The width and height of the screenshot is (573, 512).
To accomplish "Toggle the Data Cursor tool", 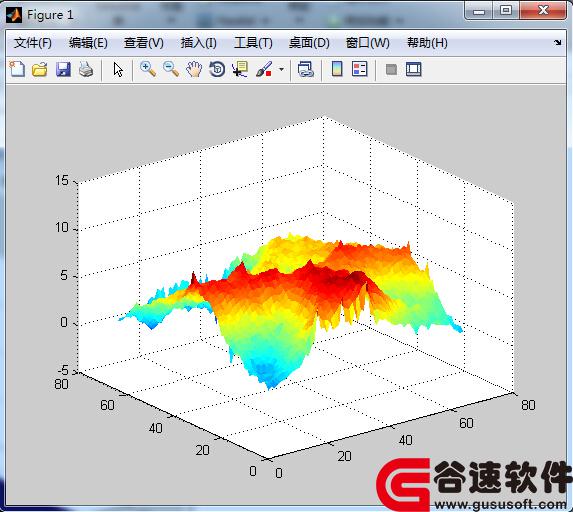I will click(x=240, y=69).
